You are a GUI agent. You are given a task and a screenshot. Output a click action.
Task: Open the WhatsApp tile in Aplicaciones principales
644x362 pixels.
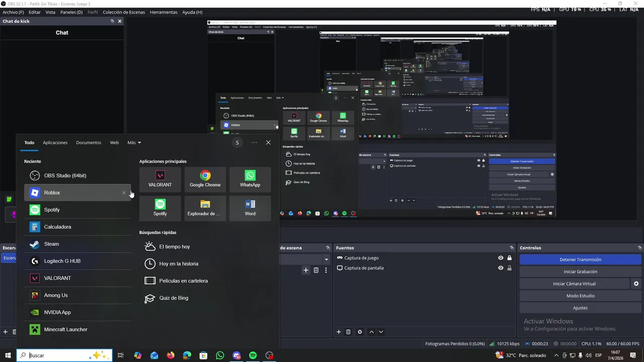(250, 179)
